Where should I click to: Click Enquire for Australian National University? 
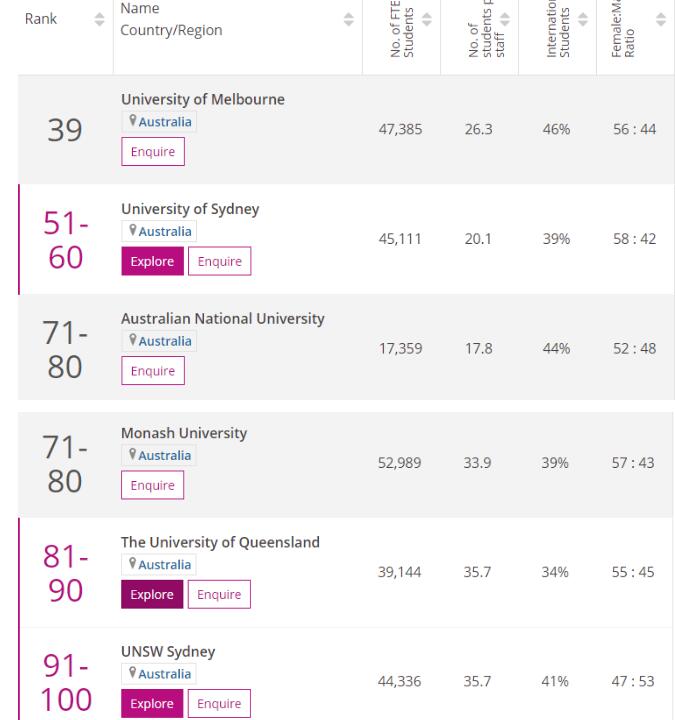pyautogui.click(x=153, y=371)
